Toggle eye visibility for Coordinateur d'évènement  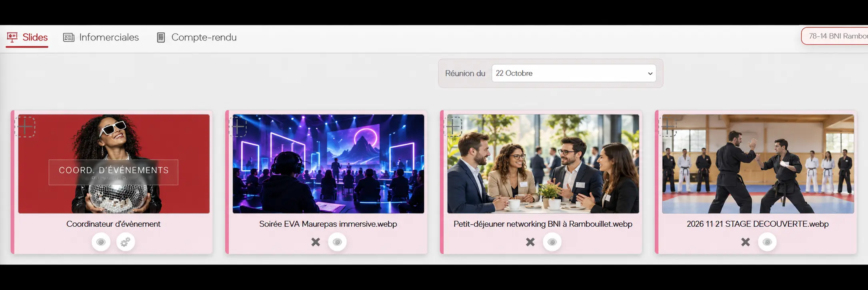pos(101,242)
